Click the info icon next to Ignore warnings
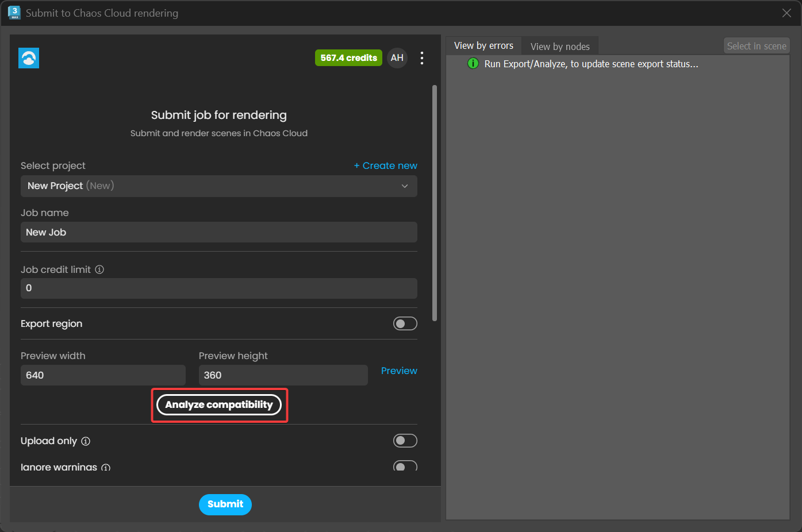The width and height of the screenshot is (802, 532). [106, 468]
